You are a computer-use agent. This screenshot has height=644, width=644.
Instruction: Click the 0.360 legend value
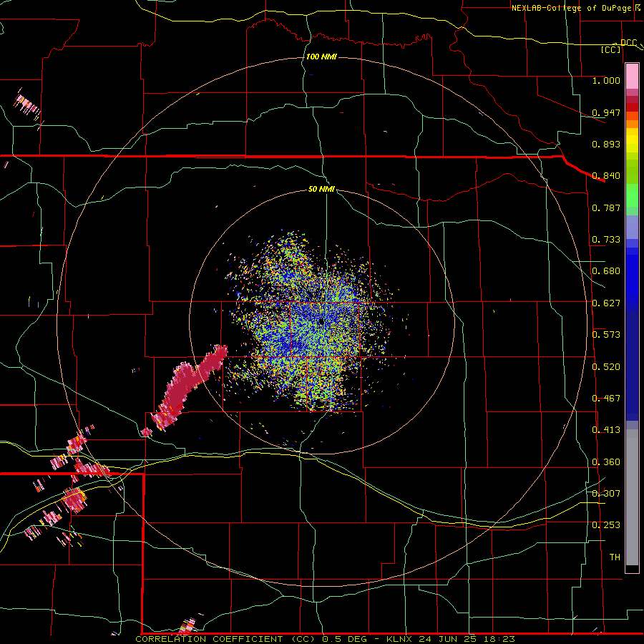coord(606,462)
